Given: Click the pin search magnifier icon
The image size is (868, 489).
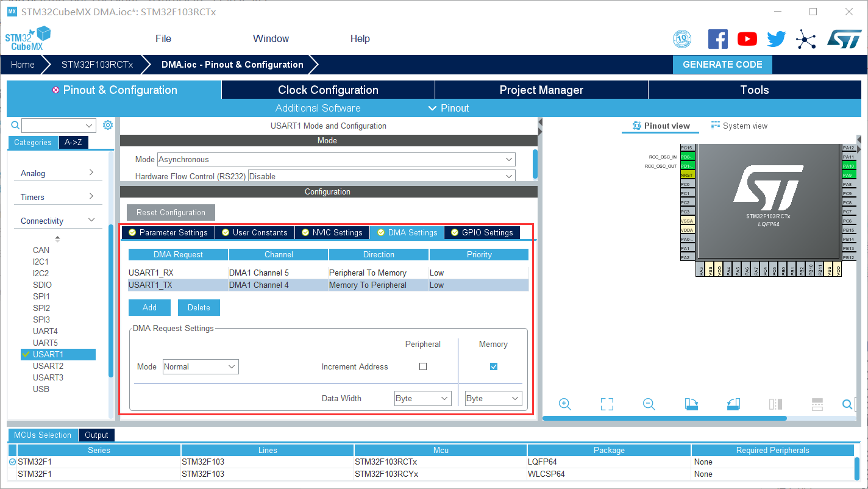Looking at the screenshot, I should click(x=847, y=404).
